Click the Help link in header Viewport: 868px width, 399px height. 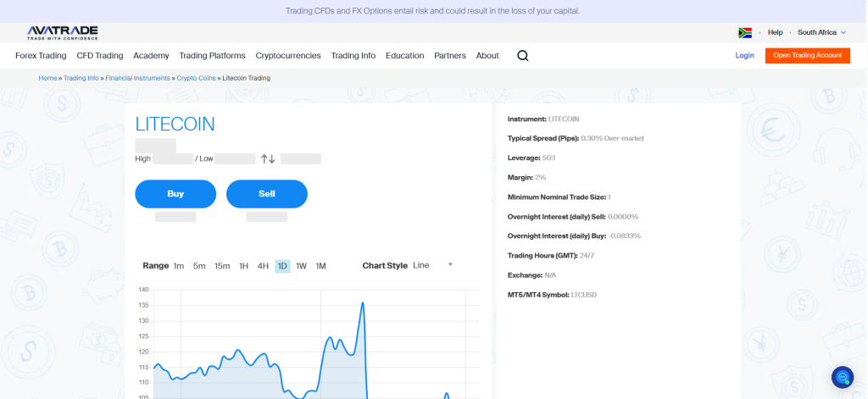point(775,33)
